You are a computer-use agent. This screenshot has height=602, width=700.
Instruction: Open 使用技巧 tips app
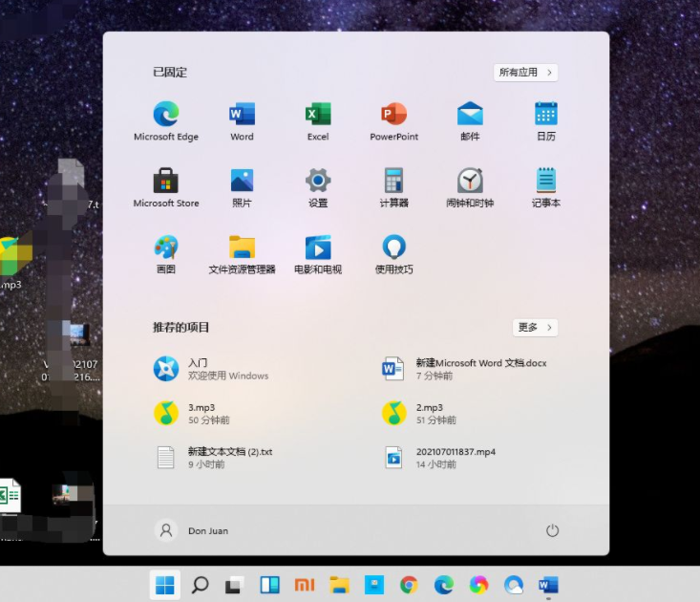393,253
